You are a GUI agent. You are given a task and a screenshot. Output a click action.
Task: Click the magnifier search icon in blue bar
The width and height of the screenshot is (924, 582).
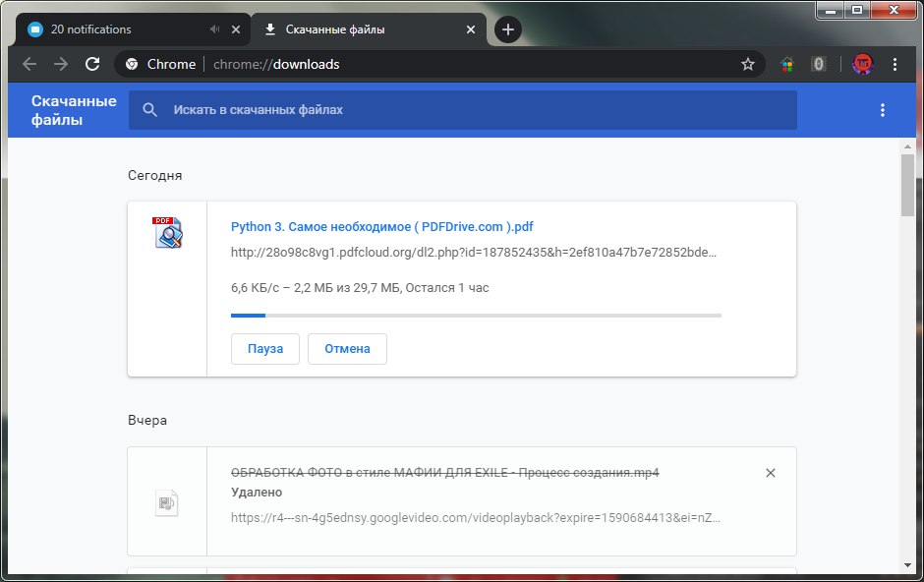click(149, 110)
